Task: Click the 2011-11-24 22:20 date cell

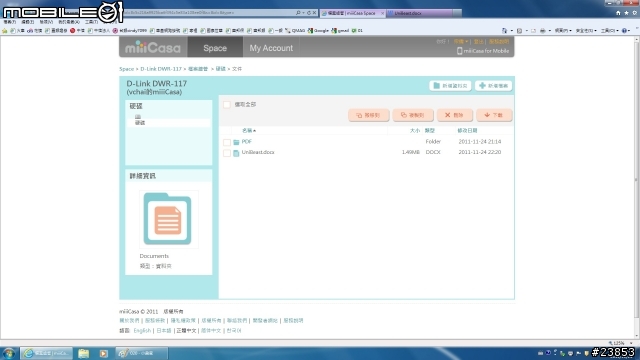Action: pyautogui.click(x=480, y=152)
